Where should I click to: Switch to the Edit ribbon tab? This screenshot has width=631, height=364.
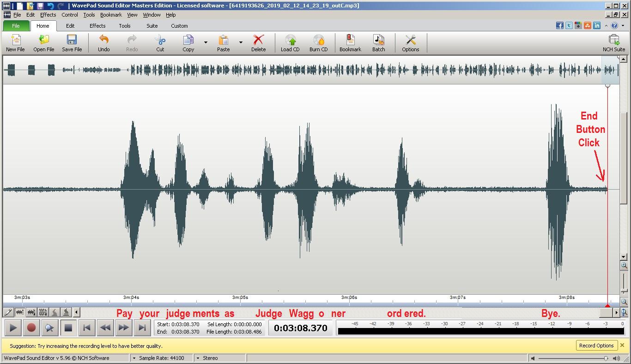click(x=70, y=26)
